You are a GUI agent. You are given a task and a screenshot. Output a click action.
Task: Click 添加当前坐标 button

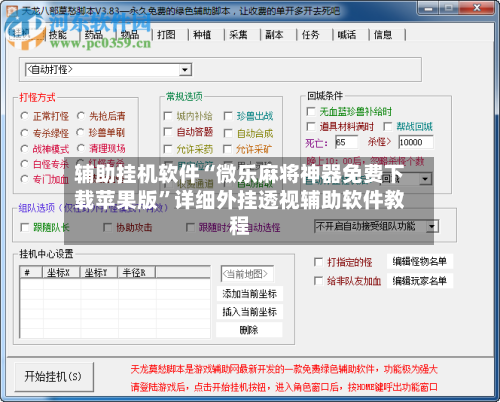pos(250,294)
